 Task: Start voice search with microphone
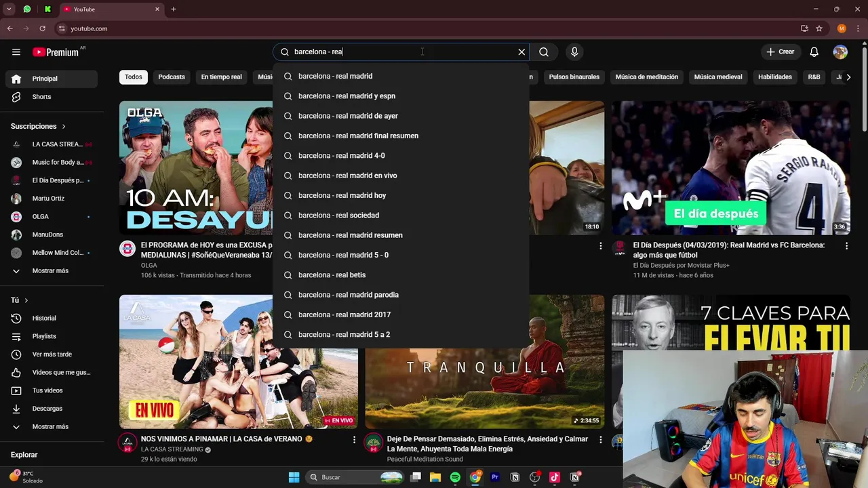574,52
